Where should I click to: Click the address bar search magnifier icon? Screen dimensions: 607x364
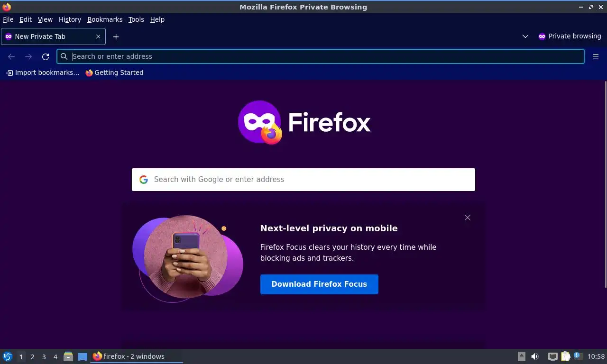(x=64, y=56)
